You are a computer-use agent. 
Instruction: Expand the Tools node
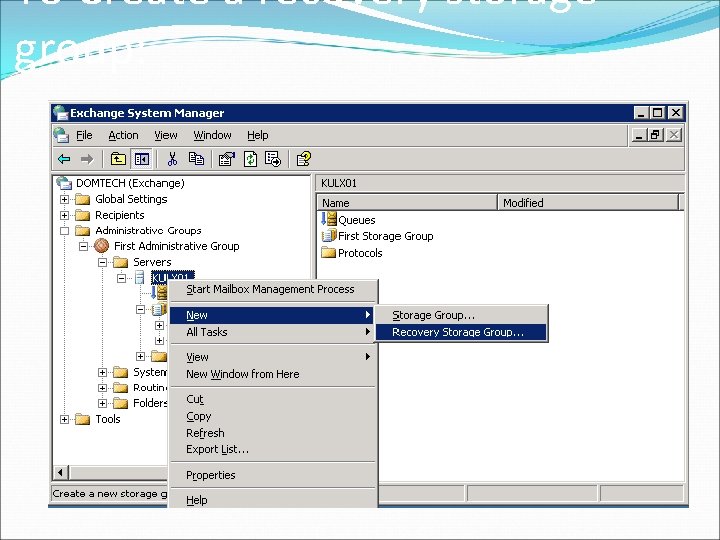[64, 419]
